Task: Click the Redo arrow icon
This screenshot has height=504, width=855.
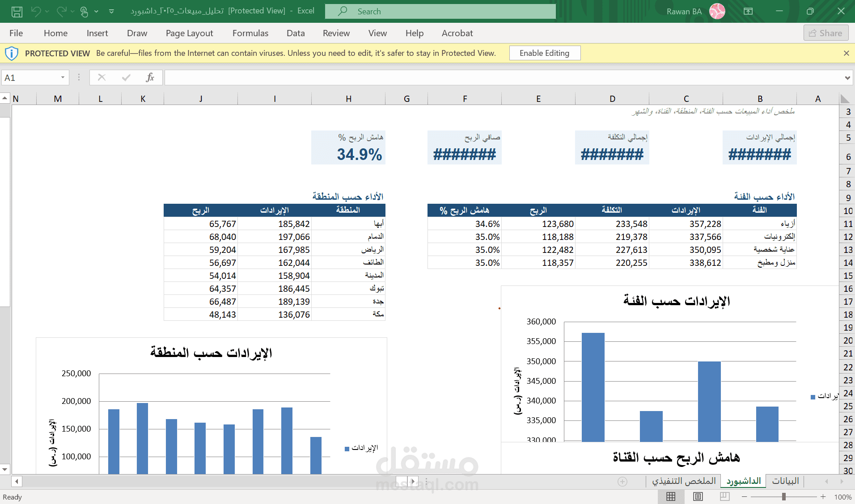Action: click(62, 11)
